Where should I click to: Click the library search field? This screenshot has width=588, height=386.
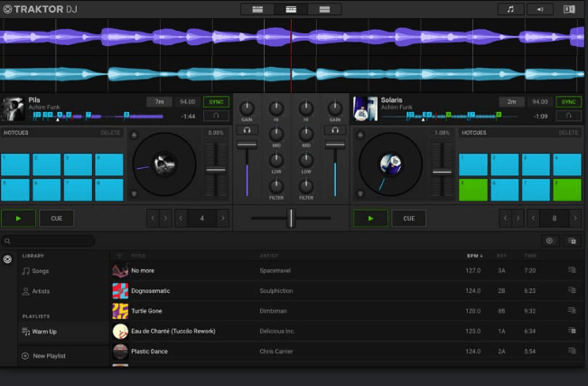coord(48,240)
